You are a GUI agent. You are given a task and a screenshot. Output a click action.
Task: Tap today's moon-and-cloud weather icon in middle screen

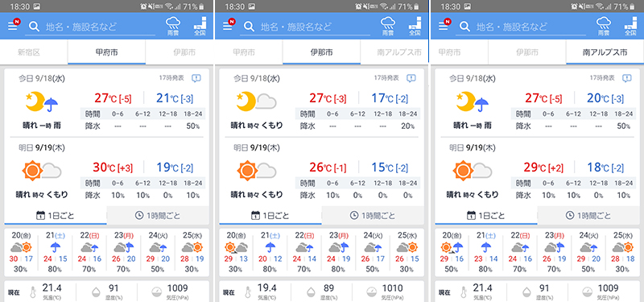pyautogui.click(x=256, y=102)
